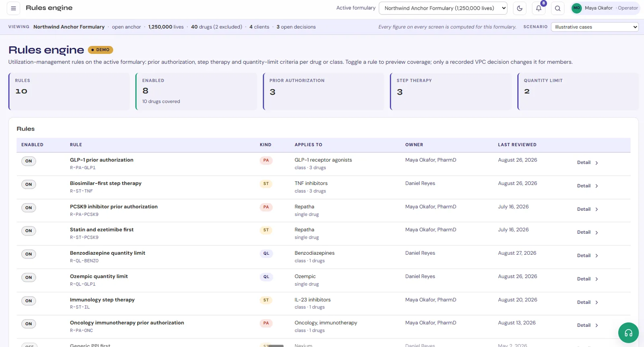Switch off Statin and ezetimibe first rule
This screenshot has height=347, width=644.
(x=29, y=231)
